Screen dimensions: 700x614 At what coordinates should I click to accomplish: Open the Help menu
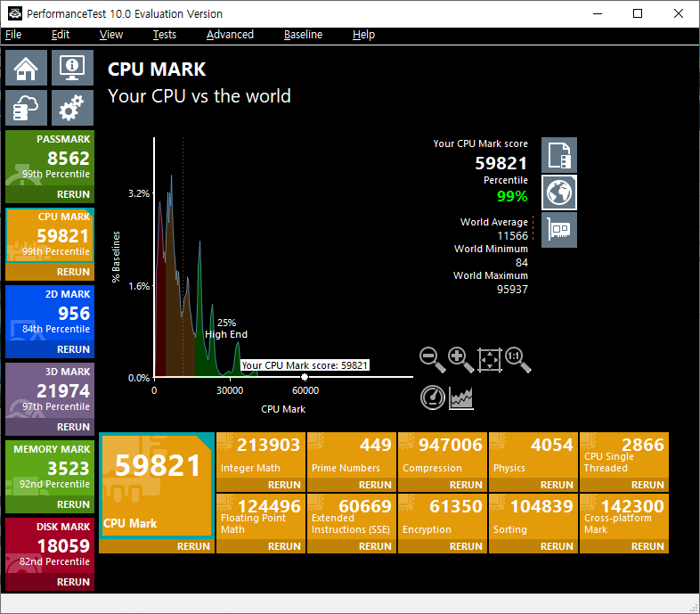(363, 35)
